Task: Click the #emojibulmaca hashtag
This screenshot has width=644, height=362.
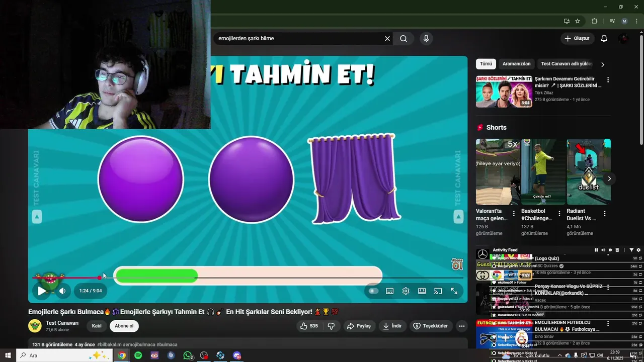Action: pos(139,344)
